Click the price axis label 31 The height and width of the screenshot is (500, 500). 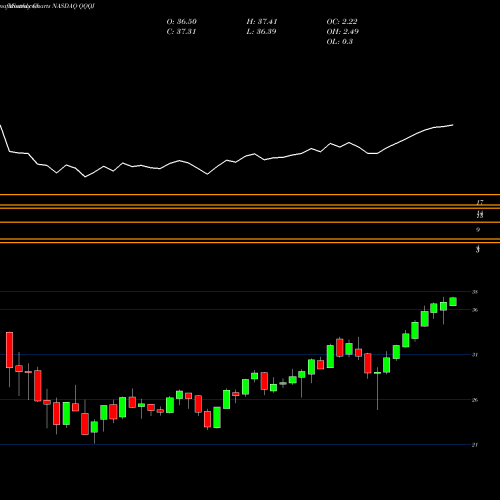pos(475,355)
